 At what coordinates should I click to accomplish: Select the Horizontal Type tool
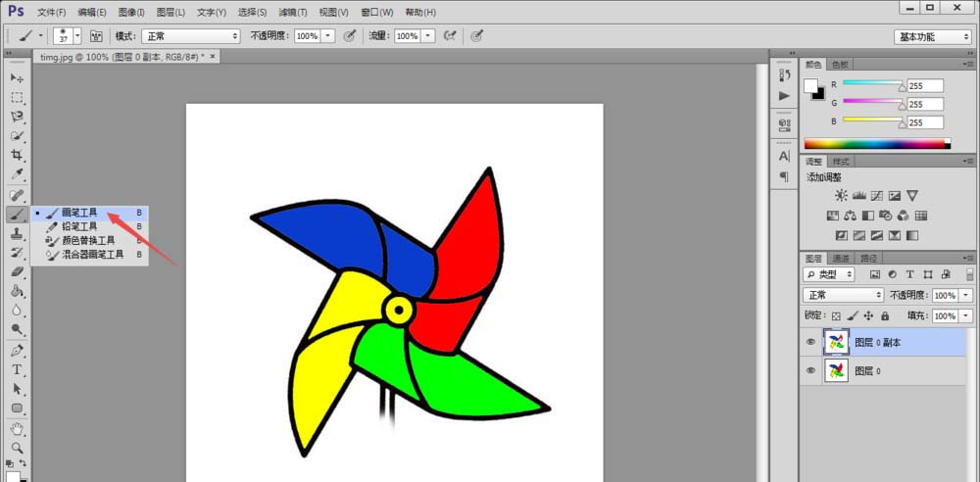[17, 369]
